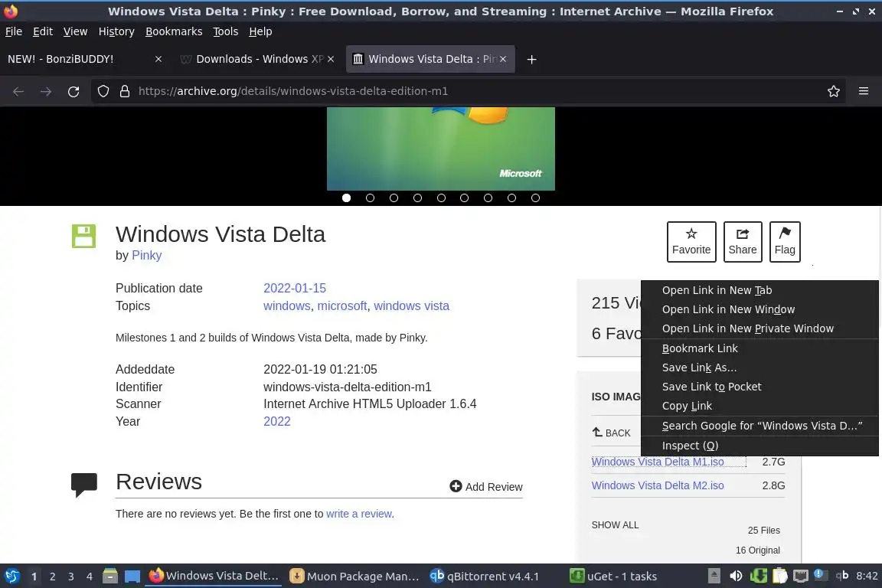Select the sixth carousel dot
882x588 pixels.
coord(464,198)
